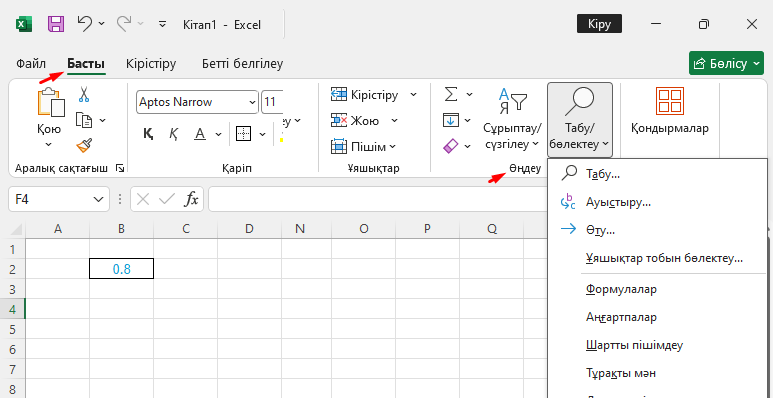The width and height of the screenshot is (773, 398).
Task: Switch to the Кірістіру tab
Action: click(x=151, y=64)
